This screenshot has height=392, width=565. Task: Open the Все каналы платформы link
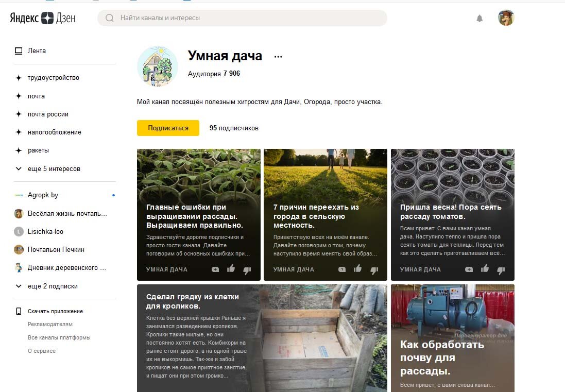point(59,337)
